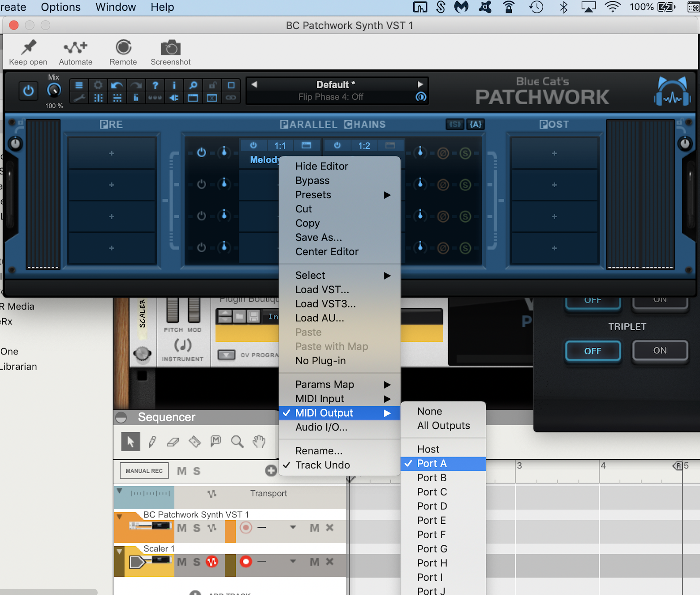This screenshot has width=700, height=595.
Task: Click the MANUAL REC button
Action: [x=144, y=471]
